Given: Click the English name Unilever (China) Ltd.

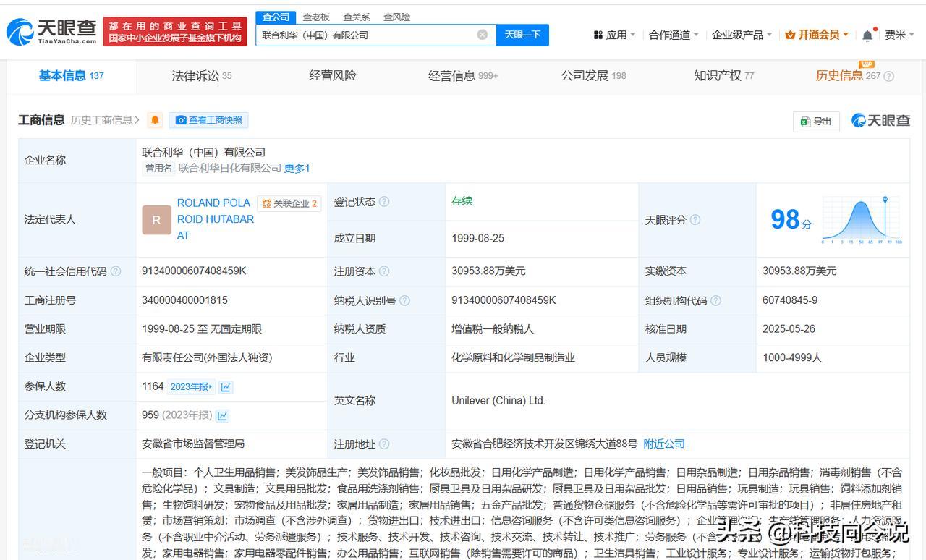Looking at the screenshot, I should click(x=498, y=401).
